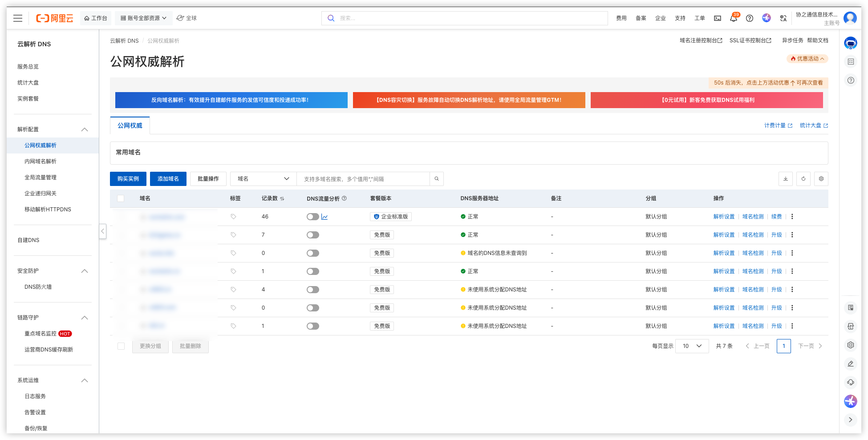The height and width of the screenshot is (440, 868).
Task: Open the Cloud Shell terminal icon
Action: click(718, 18)
